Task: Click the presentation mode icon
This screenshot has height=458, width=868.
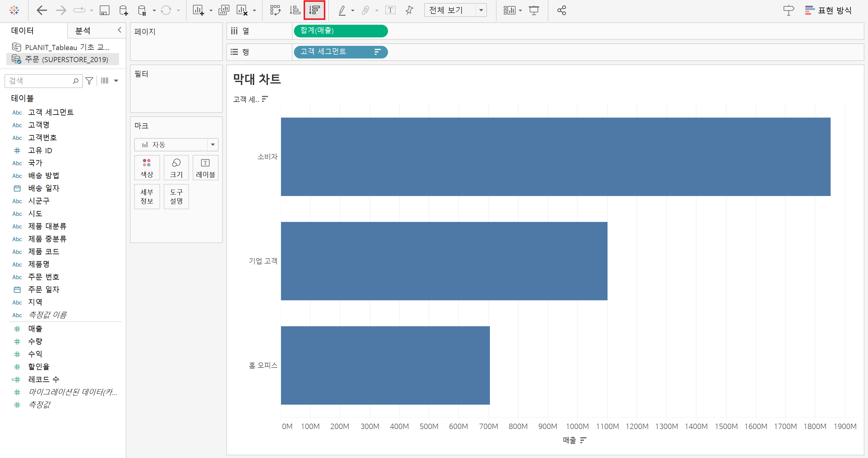Action: point(534,10)
